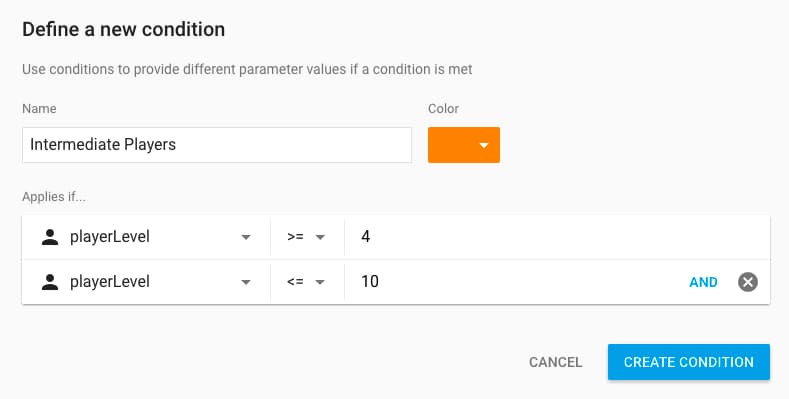Viewport: 789px width, 399px height.
Task: Select the playerLevel text in second row
Action: 110,282
